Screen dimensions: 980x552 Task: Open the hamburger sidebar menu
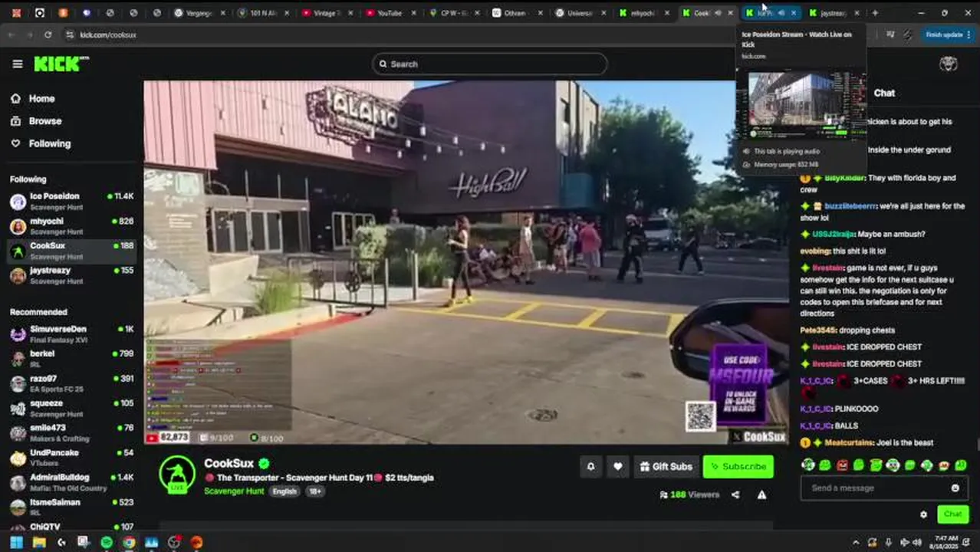[x=17, y=64]
